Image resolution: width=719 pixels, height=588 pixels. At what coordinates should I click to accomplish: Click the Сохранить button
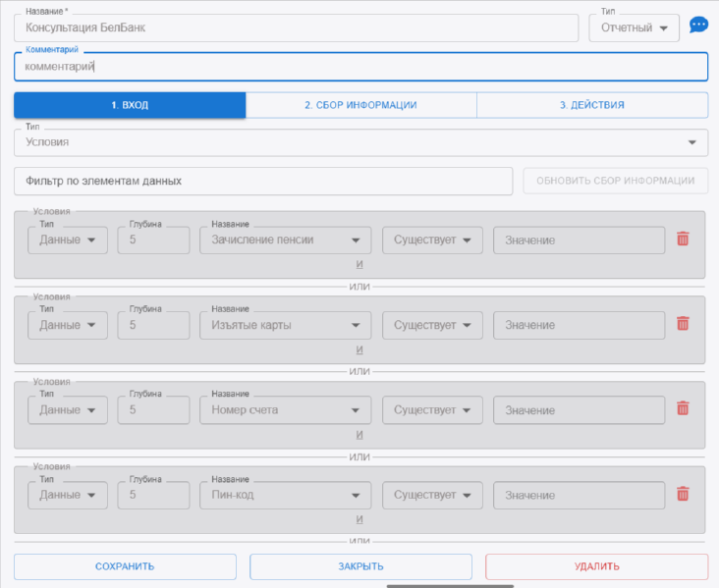(125, 566)
